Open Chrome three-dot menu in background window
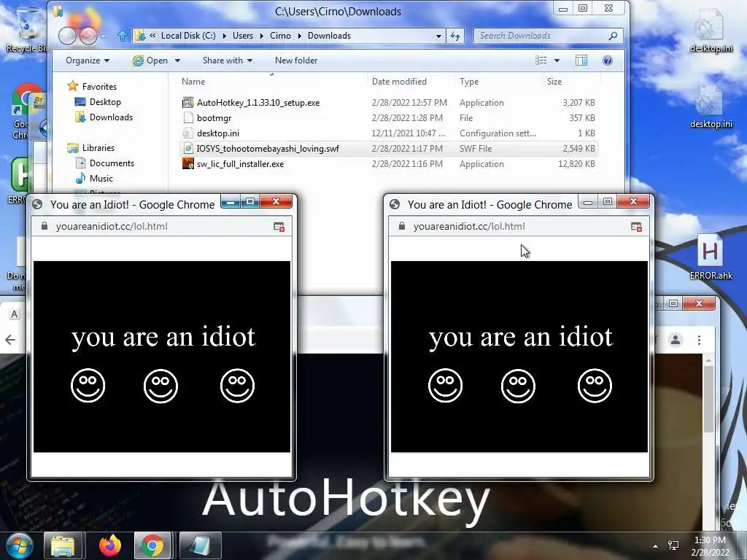 click(699, 340)
